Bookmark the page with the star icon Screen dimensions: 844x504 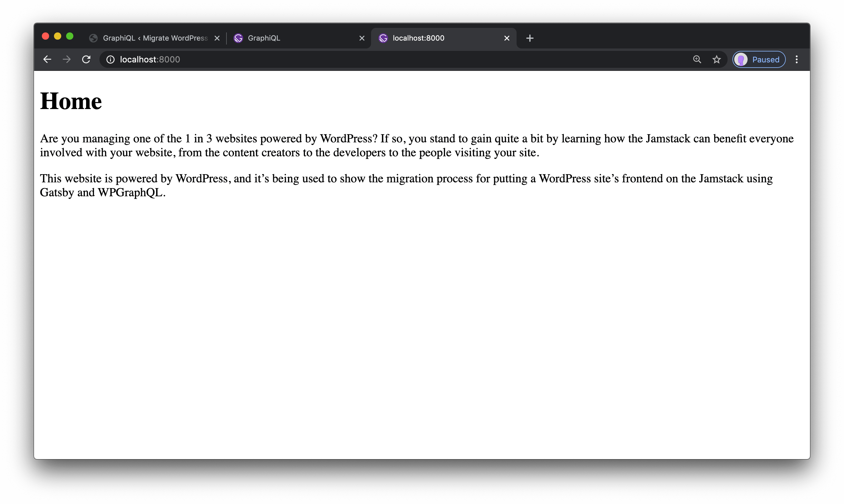click(x=717, y=59)
